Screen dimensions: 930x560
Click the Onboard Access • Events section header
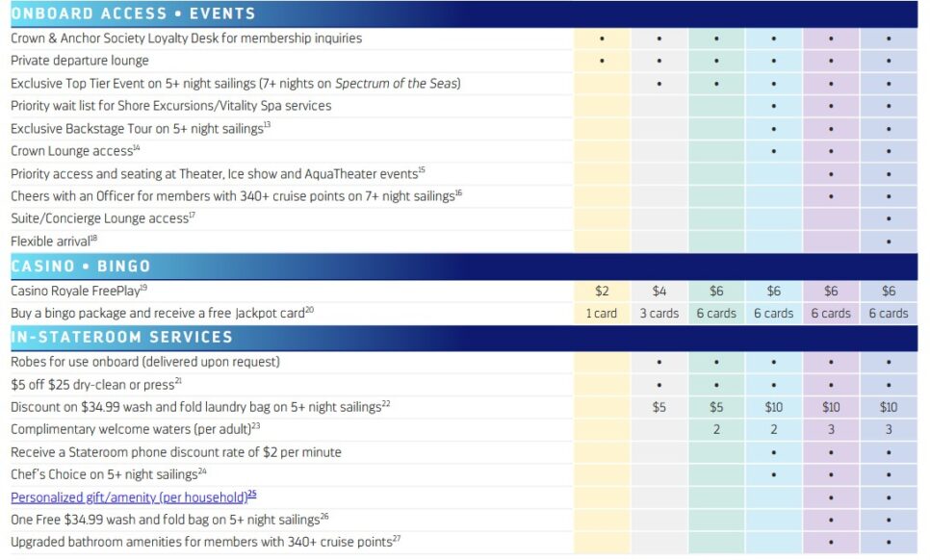point(134,13)
